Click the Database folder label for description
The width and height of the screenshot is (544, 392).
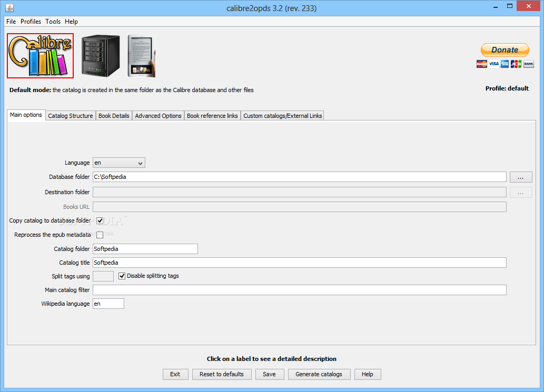click(x=69, y=177)
